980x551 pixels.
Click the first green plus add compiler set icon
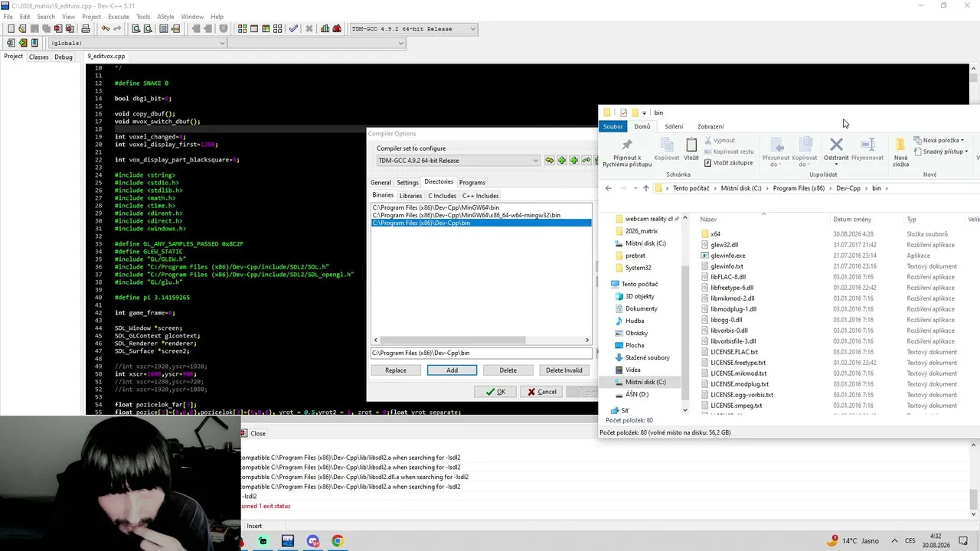point(562,160)
